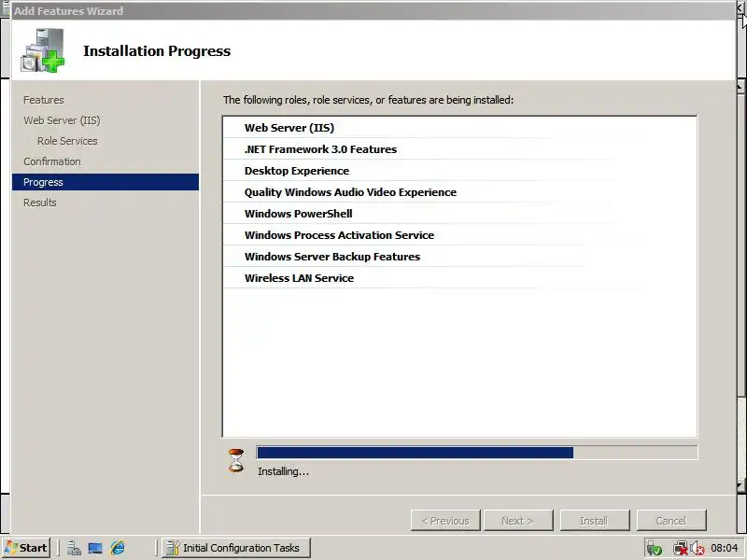The height and width of the screenshot is (560, 747).
Task: Click the taskbar clock 08:04
Action: pos(725,548)
